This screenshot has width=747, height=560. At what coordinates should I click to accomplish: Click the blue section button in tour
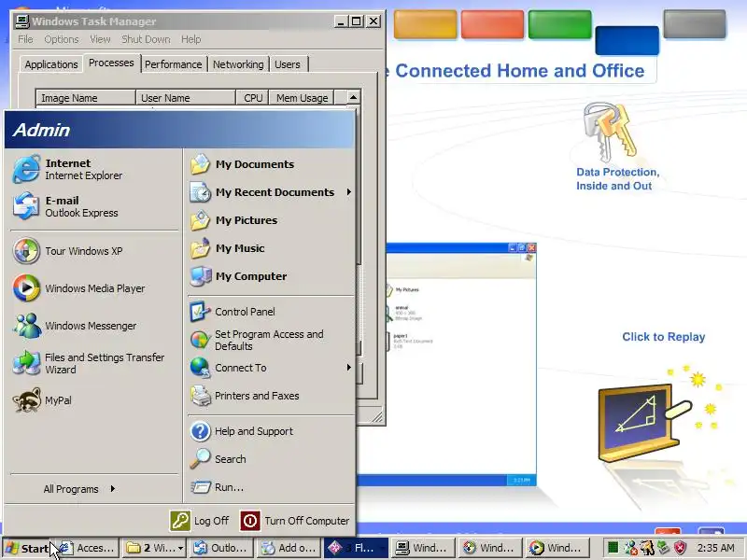point(627,40)
